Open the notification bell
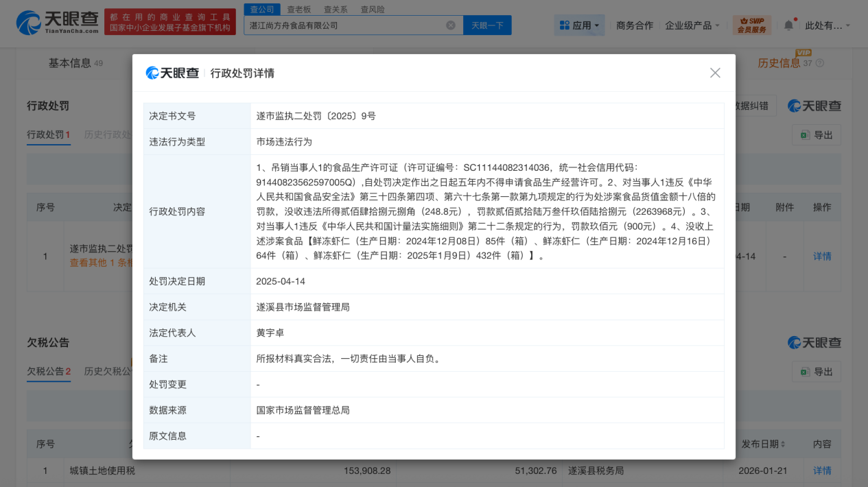 (788, 25)
